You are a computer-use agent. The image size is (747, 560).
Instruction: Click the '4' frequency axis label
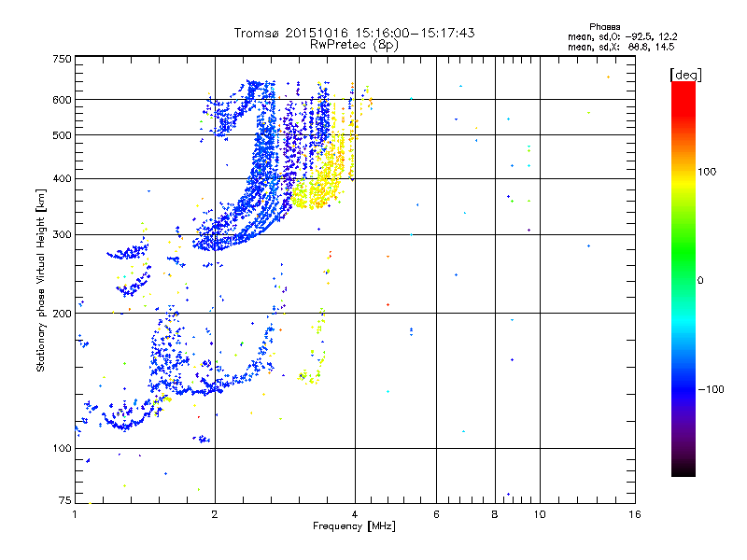355,514
